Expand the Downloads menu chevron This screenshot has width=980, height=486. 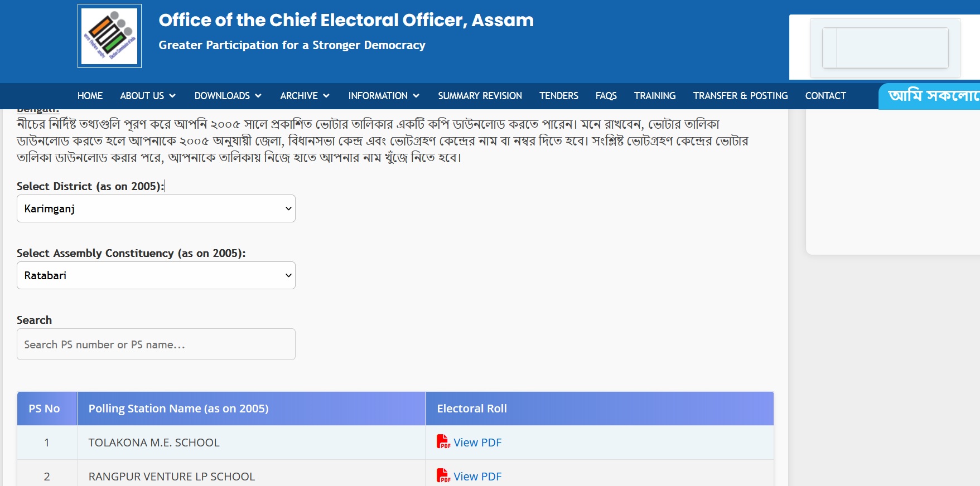(x=258, y=96)
